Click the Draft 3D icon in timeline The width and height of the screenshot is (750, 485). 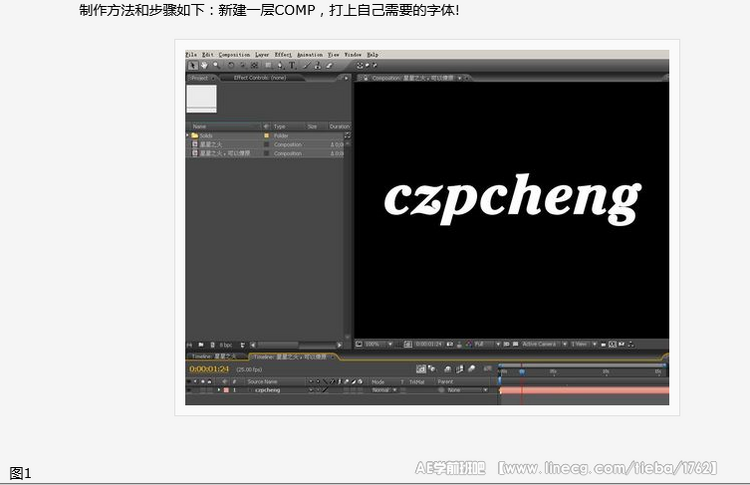click(x=432, y=369)
